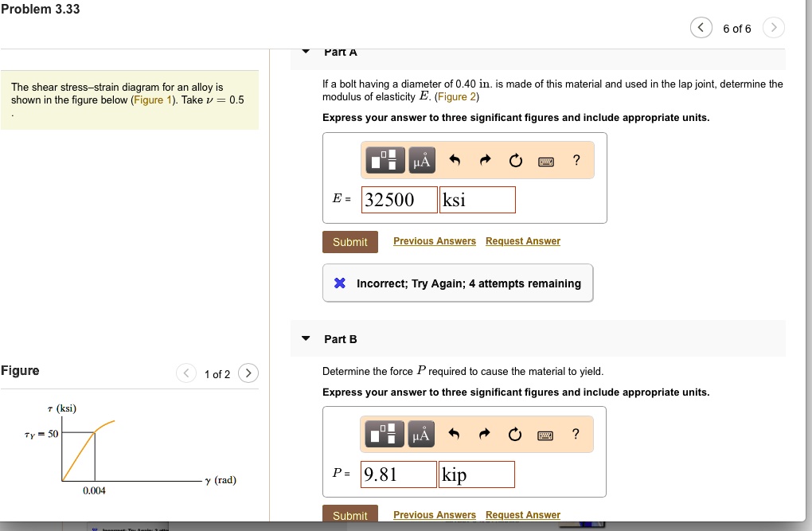
Task: Reset Part A answer with the circular reset icon
Action: point(515,159)
